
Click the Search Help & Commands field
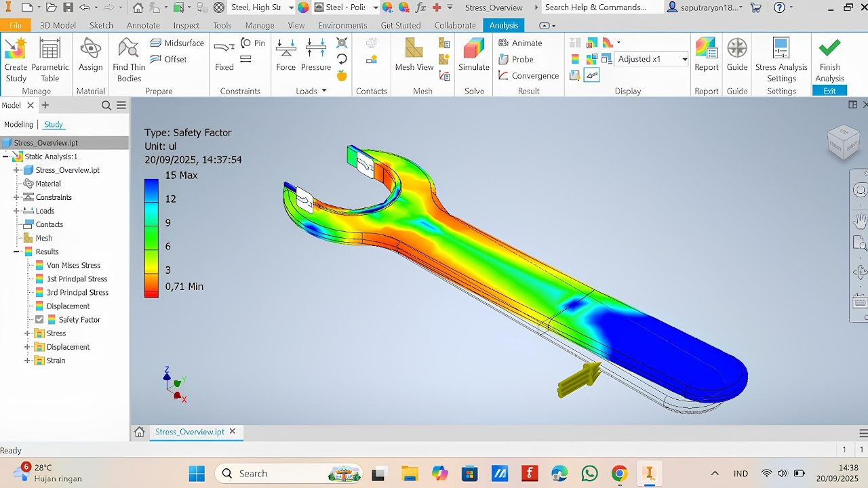[602, 7]
